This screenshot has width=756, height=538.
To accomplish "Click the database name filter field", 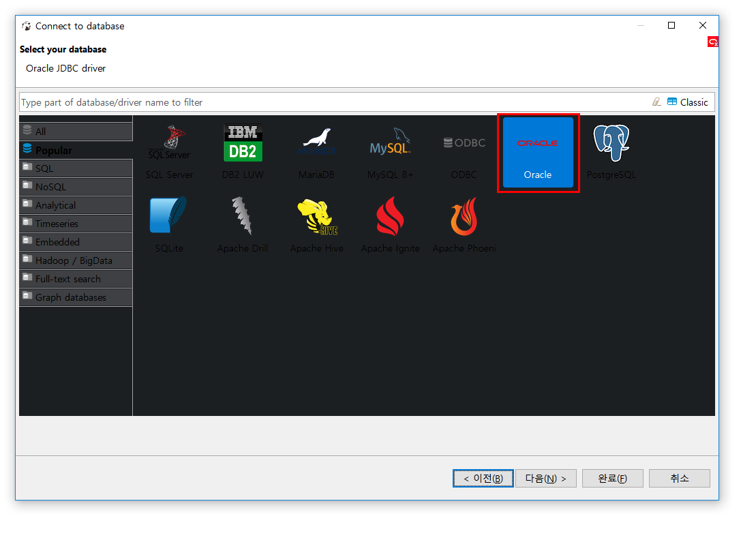I will [x=333, y=102].
